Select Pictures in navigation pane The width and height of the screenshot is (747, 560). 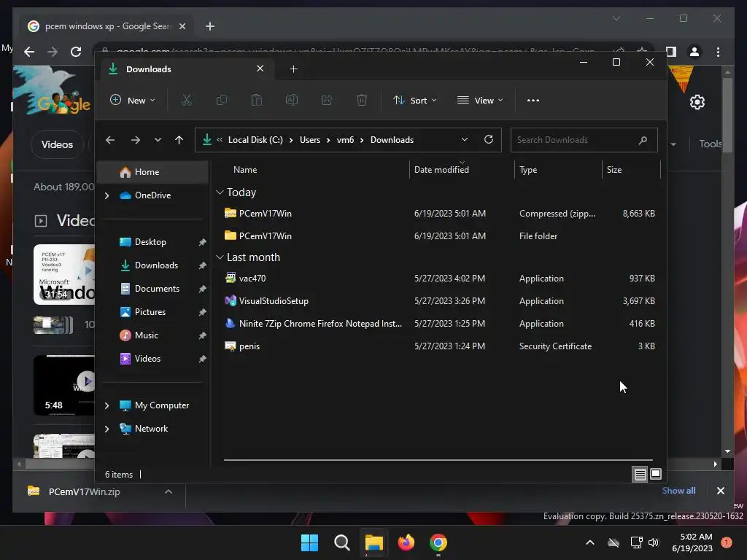(x=152, y=312)
